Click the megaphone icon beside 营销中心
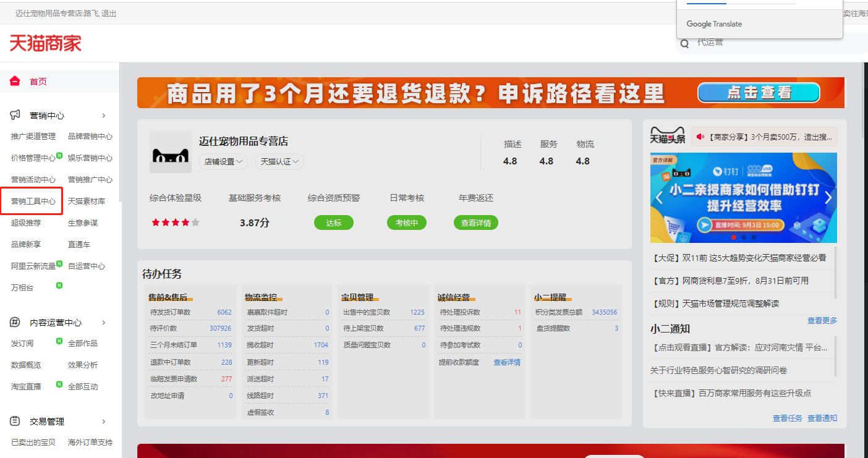Viewport: 868px width, 458px height. pos(15,115)
